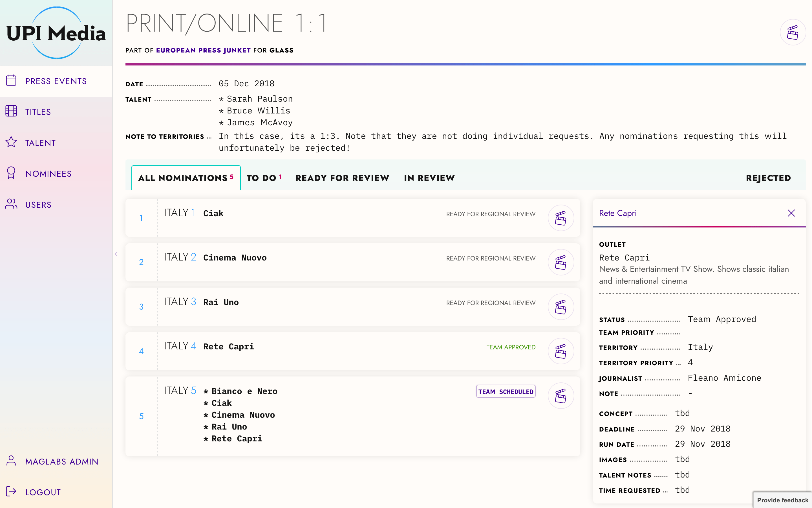Open Maglabs Admin account link

(x=56, y=461)
